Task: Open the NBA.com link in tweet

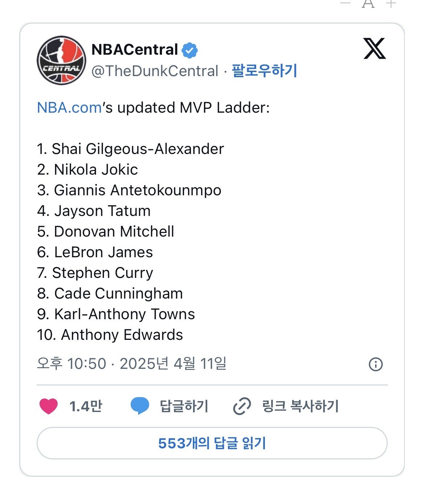Action: (69, 108)
